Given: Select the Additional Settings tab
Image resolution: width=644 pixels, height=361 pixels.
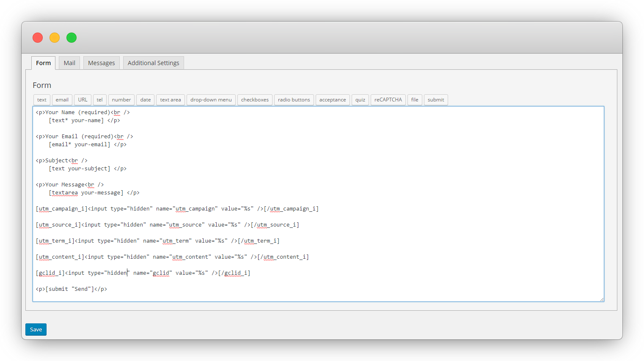Looking at the screenshot, I should [x=153, y=63].
